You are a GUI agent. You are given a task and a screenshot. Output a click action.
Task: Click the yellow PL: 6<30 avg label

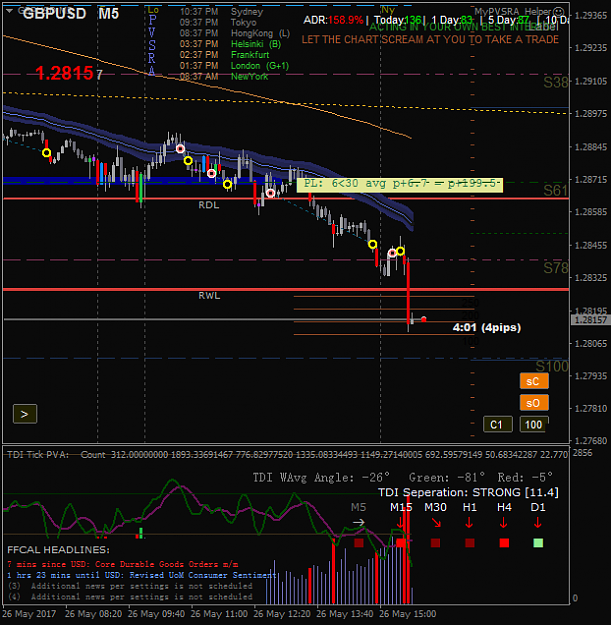coord(400,185)
